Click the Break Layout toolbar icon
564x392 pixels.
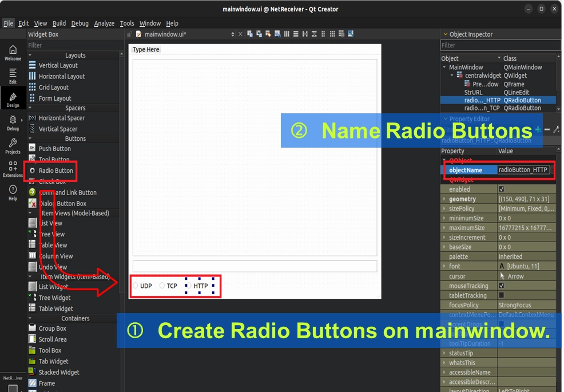tap(341, 34)
